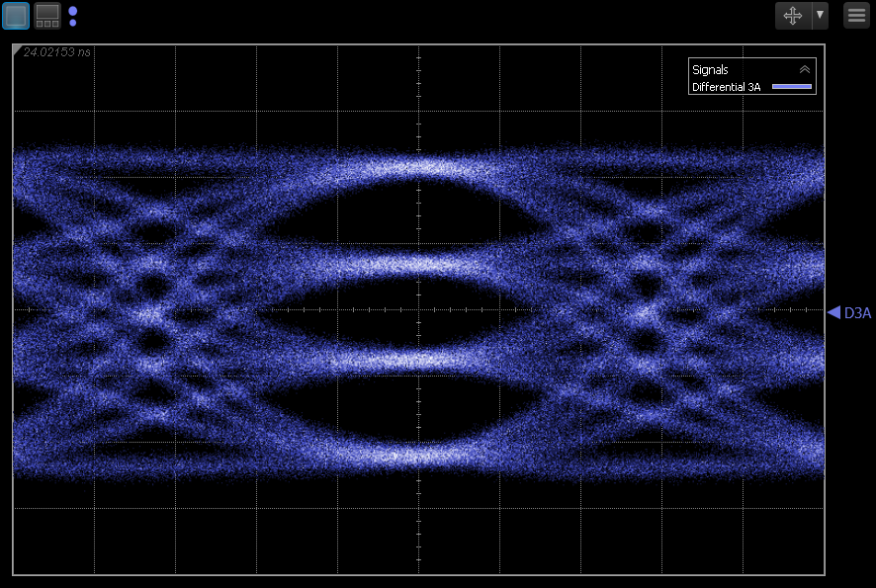Open the two-dot options indicator

[72, 16]
